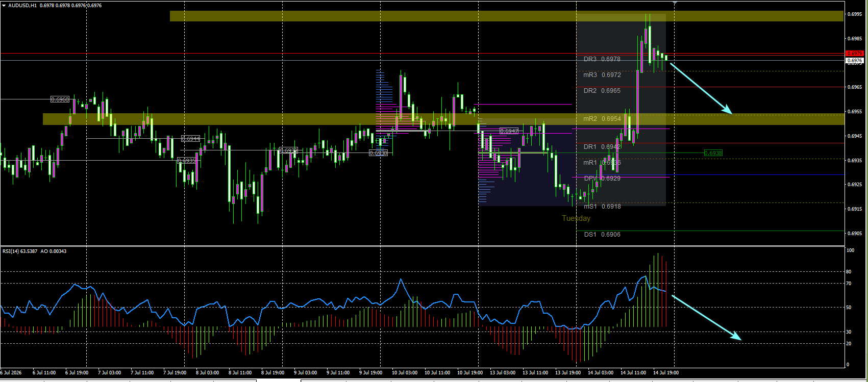Image resolution: width=868 pixels, height=382 pixels.
Task: Select the mR2 0.6954 pivot label
Action: tap(602, 119)
